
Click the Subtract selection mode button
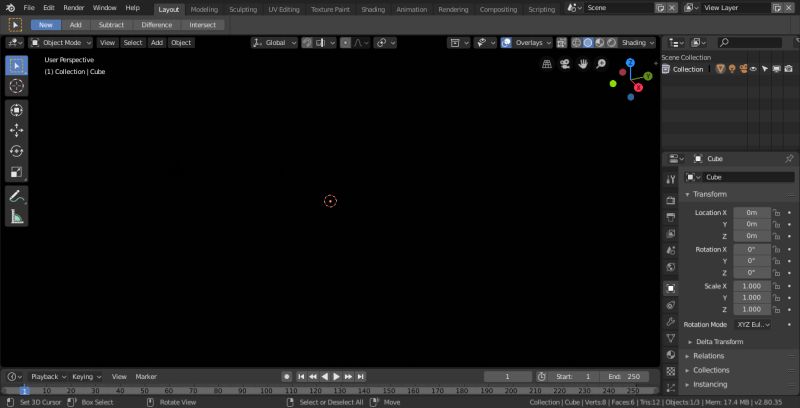(x=111, y=25)
